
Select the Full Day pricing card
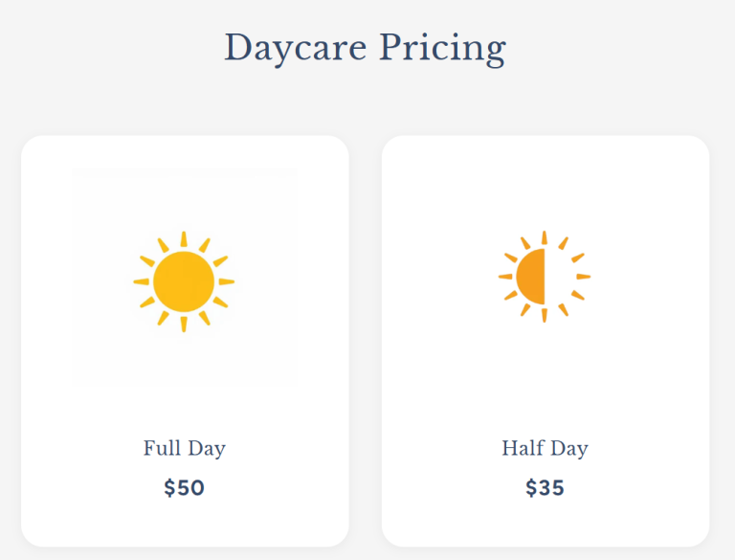[185, 341]
